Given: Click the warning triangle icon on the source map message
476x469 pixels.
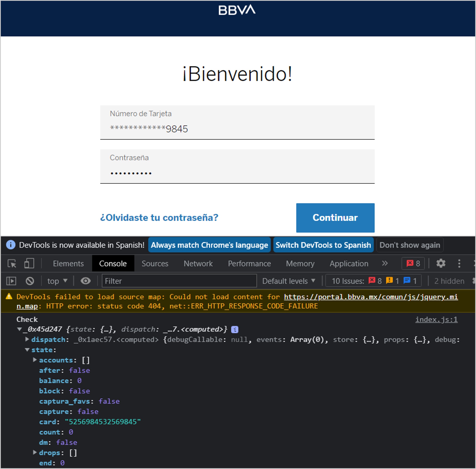Looking at the screenshot, I should [9, 296].
